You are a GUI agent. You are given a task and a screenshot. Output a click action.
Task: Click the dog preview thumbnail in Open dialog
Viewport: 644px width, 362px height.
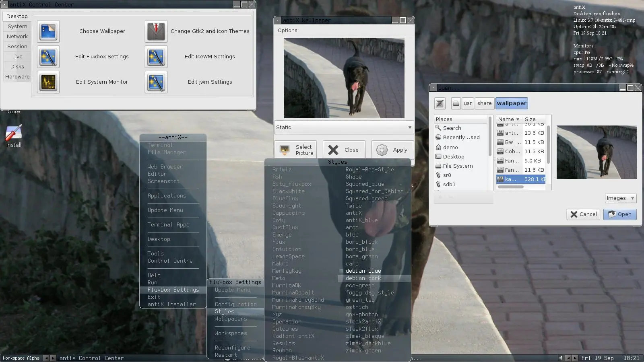[x=597, y=152]
